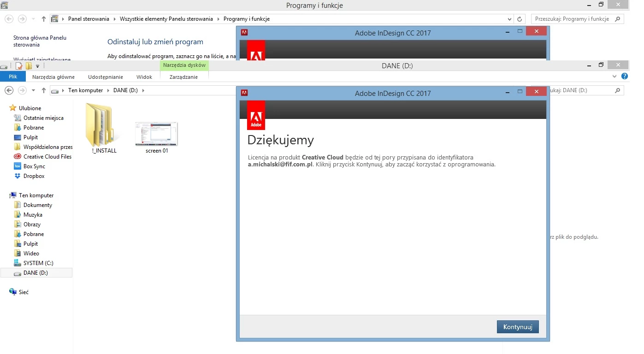The width and height of the screenshot is (644, 354).
Task: Select Ostatnie miejsca in sidebar
Action: click(x=43, y=118)
